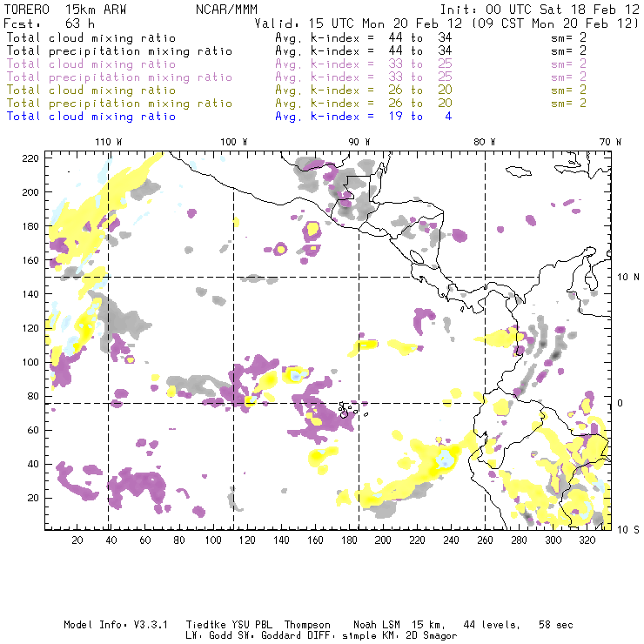
Task: Click the '90 W' longitude label
Action: (359, 142)
